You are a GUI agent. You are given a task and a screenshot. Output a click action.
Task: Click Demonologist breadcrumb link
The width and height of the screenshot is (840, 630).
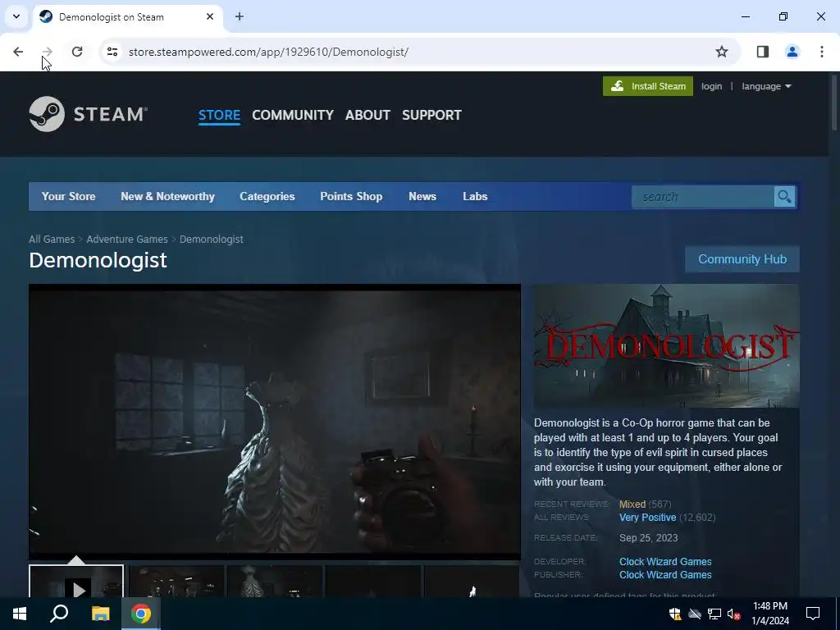click(212, 239)
